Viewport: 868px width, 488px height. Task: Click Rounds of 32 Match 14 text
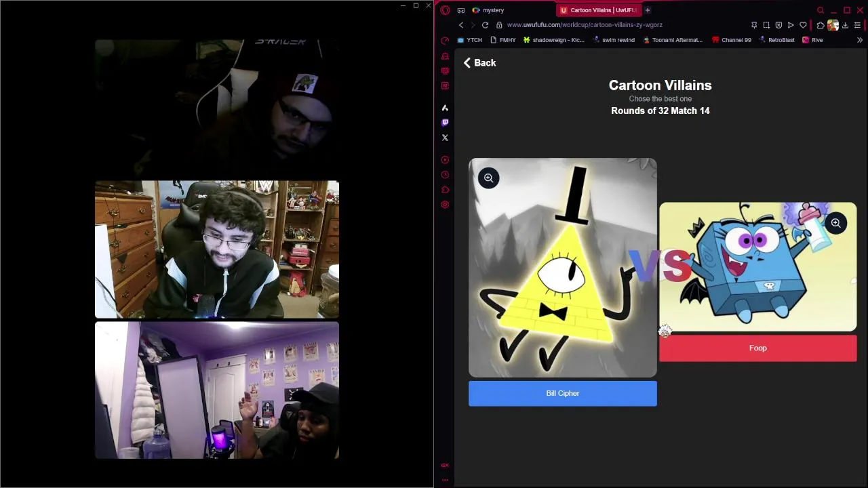coord(660,110)
